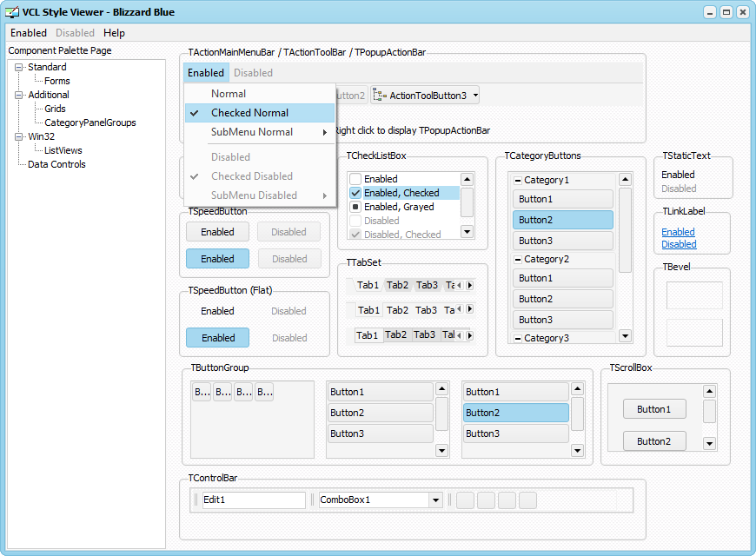Click the unpressed Enabled TSpeedButton
Viewport: 756px width, 556px height.
(x=217, y=232)
